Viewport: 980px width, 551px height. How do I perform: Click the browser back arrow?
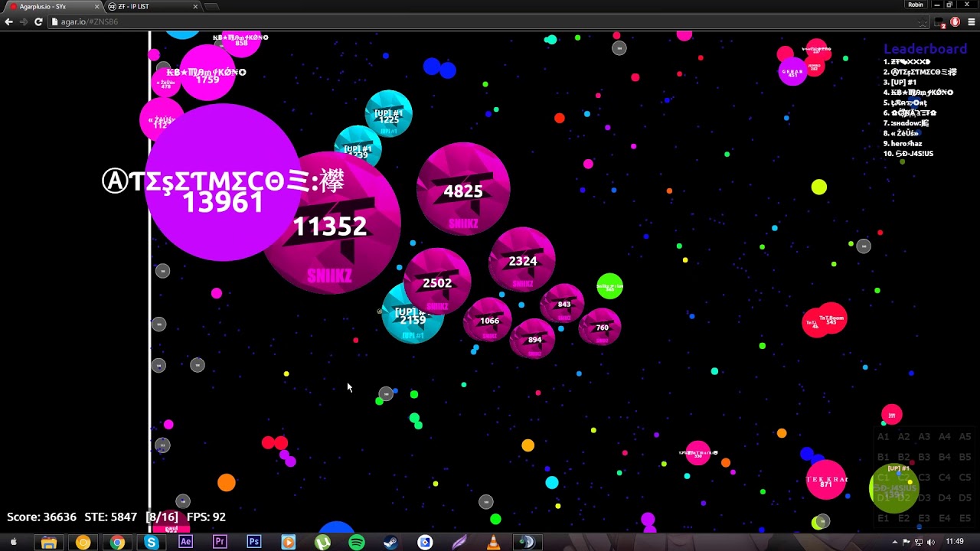pos(8,21)
